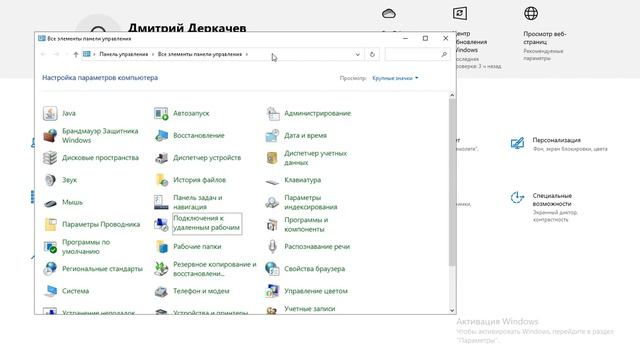Click Windows Update icon in Settings window
Screen dimensions: 640x360
pos(460,13)
